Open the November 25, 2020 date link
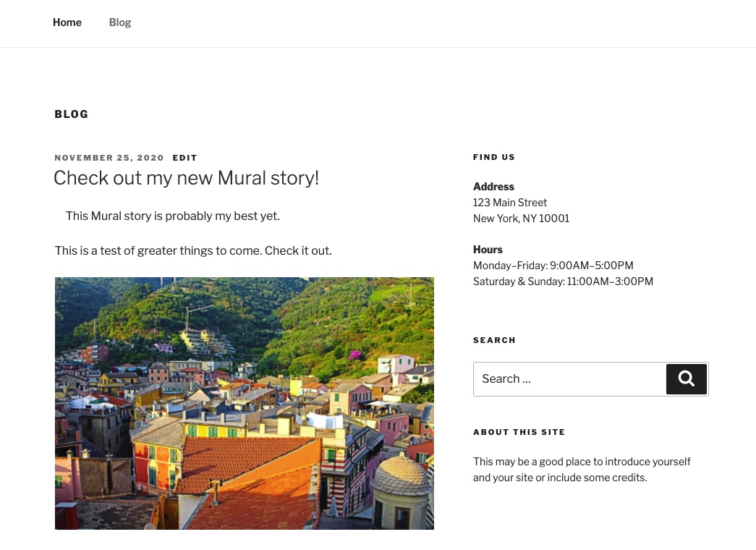 109,158
